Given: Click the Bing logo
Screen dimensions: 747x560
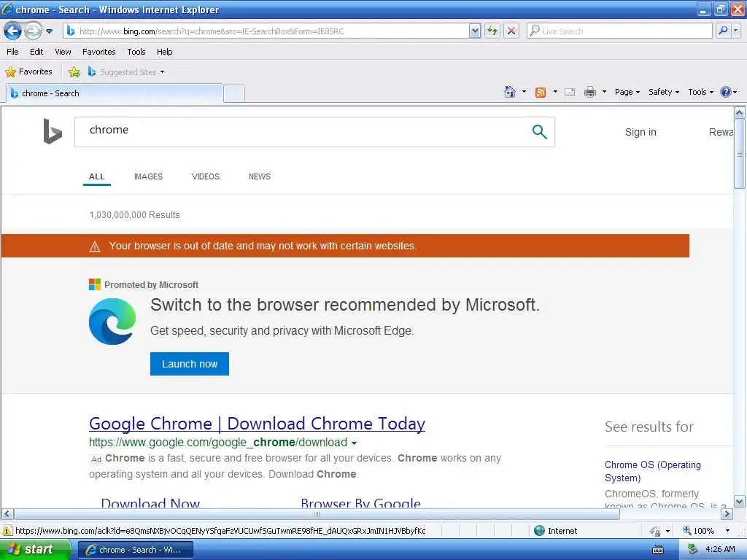Looking at the screenshot, I should (53, 131).
